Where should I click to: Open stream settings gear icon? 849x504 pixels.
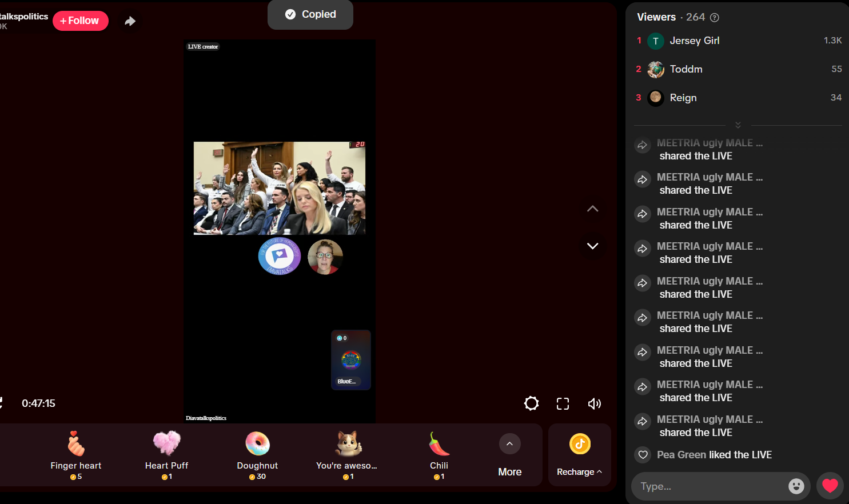[x=531, y=403]
